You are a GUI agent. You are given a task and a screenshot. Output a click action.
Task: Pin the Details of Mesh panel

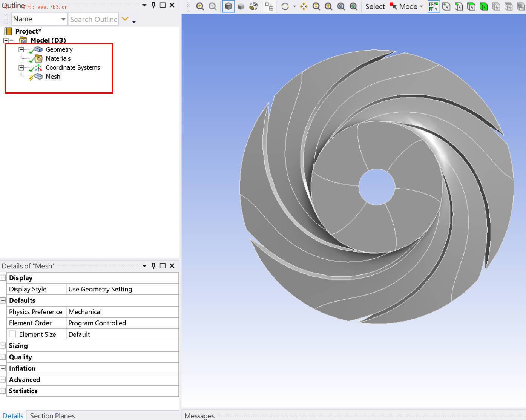click(x=153, y=266)
